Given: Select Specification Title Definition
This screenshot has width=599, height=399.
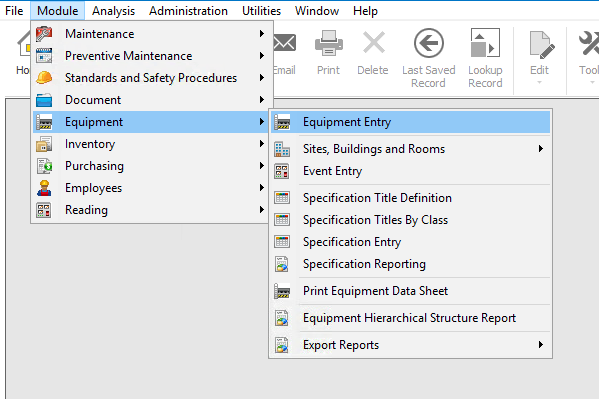Looking at the screenshot, I should point(410,198).
